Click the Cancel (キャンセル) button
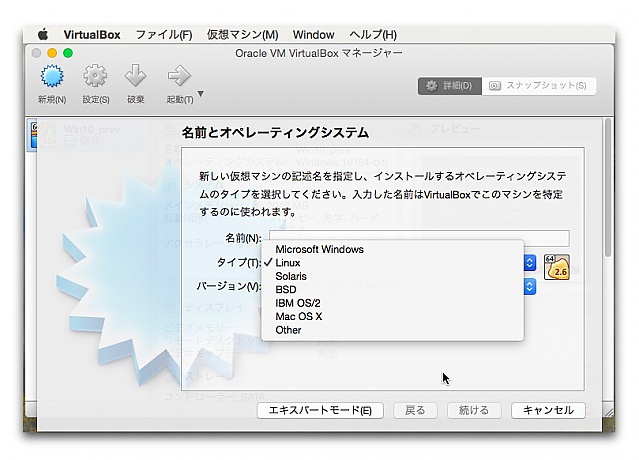This screenshot has width=639, height=460. (547, 410)
